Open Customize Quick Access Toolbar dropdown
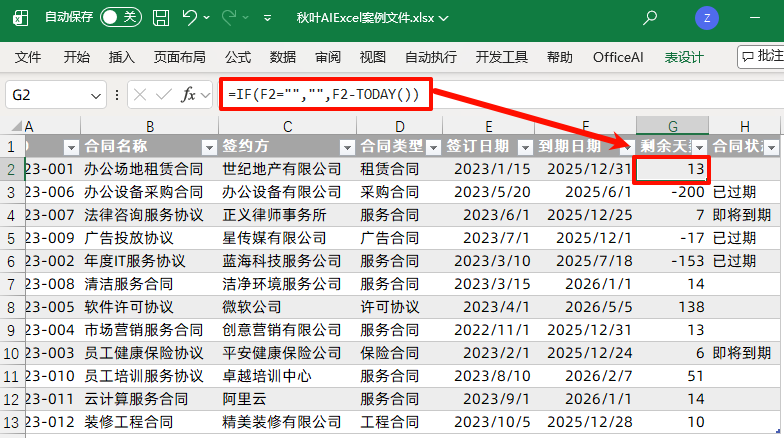This screenshot has width=784, height=438. tap(268, 18)
